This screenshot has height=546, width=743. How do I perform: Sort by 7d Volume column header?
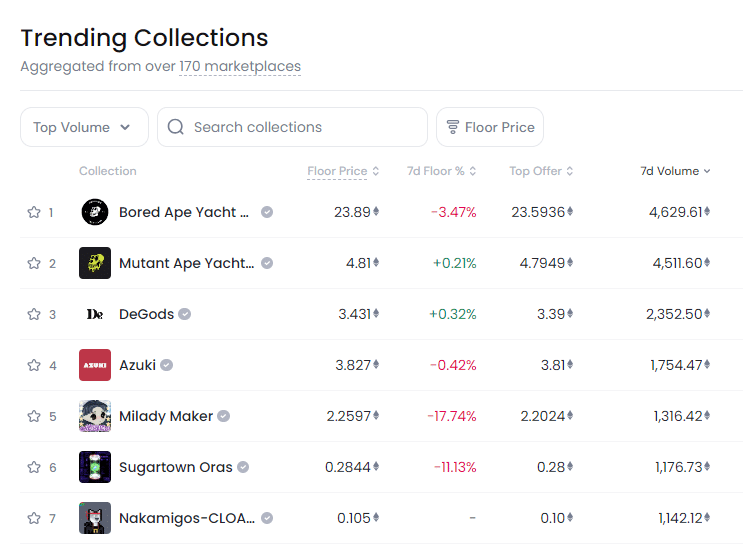coord(675,171)
